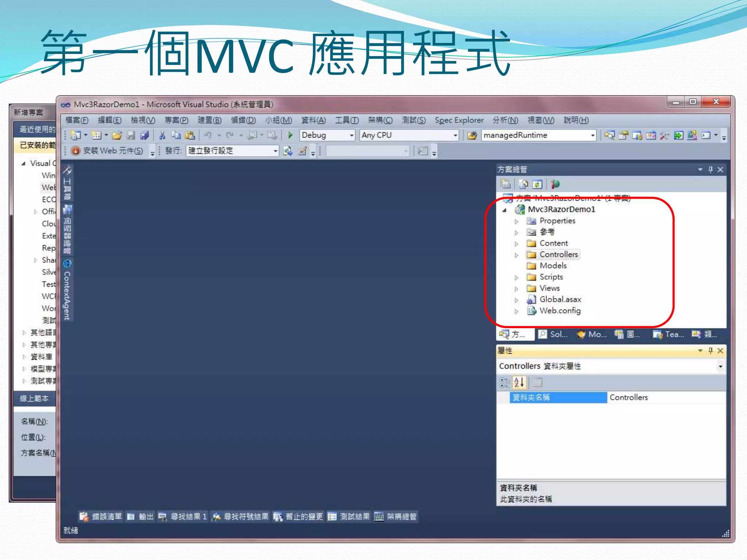
Task: Switch to the Tea... Team Explorer tab
Action: pyautogui.click(x=668, y=334)
